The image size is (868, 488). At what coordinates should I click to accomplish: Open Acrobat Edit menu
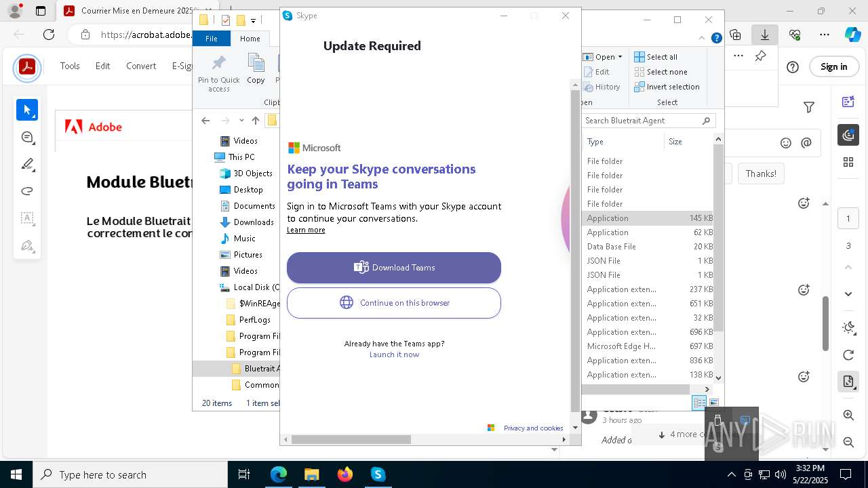point(102,66)
